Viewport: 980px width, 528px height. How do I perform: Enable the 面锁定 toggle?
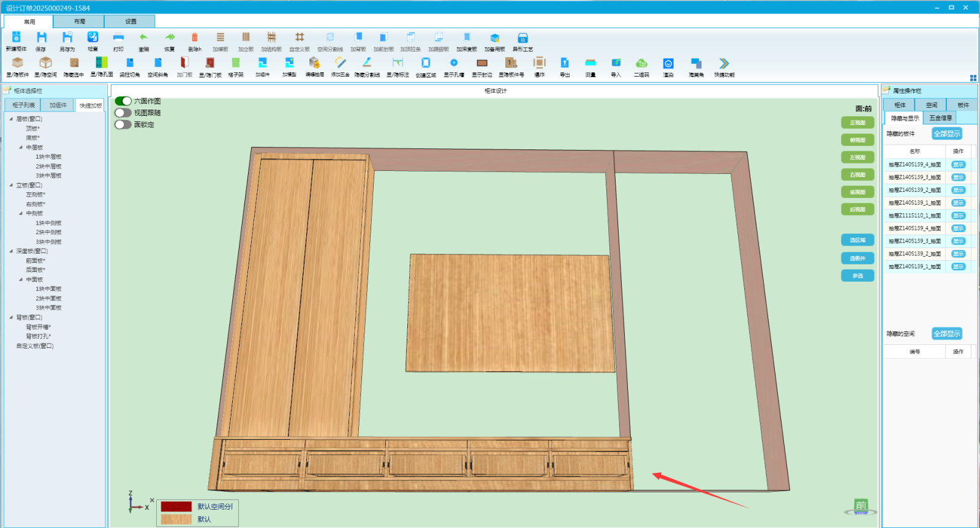tap(123, 124)
